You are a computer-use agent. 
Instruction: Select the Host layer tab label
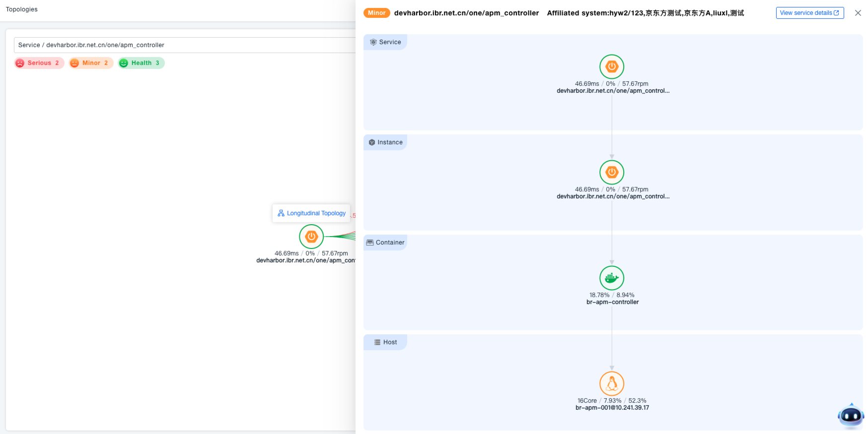(x=385, y=342)
